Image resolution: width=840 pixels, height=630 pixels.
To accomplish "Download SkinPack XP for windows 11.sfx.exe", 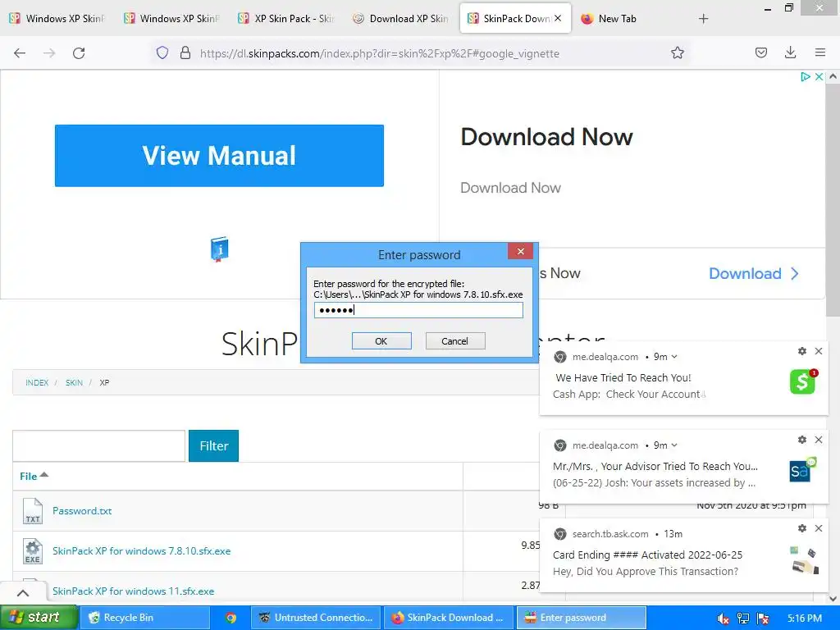I will (x=134, y=591).
